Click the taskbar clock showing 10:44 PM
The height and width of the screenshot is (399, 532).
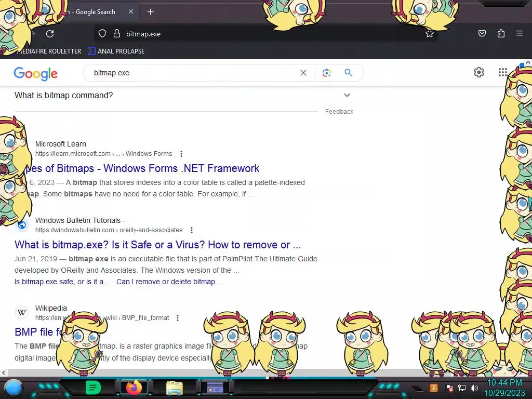coord(505,388)
